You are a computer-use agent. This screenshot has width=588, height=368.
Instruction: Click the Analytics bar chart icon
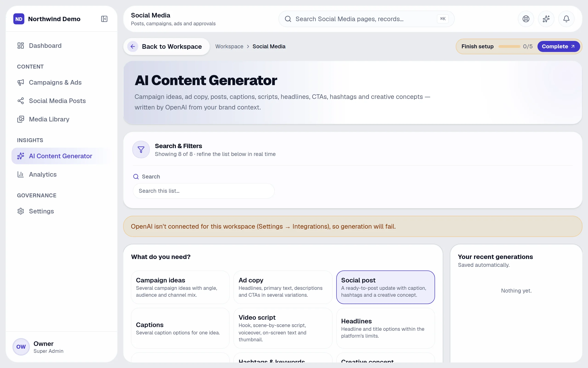point(21,174)
